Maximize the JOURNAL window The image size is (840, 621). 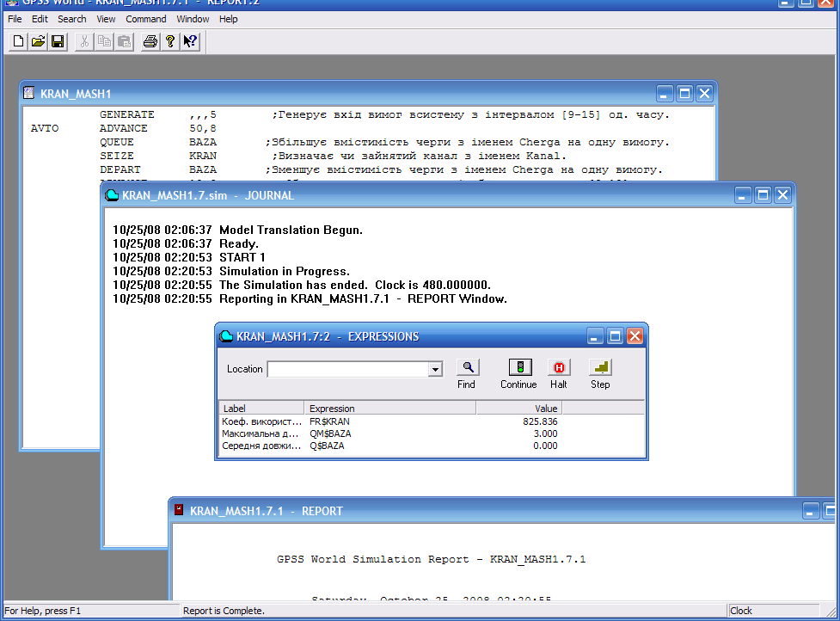[763, 195]
